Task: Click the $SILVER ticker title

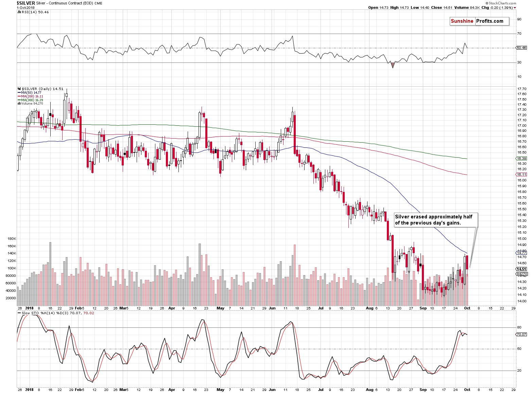Action: pos(26,3)
